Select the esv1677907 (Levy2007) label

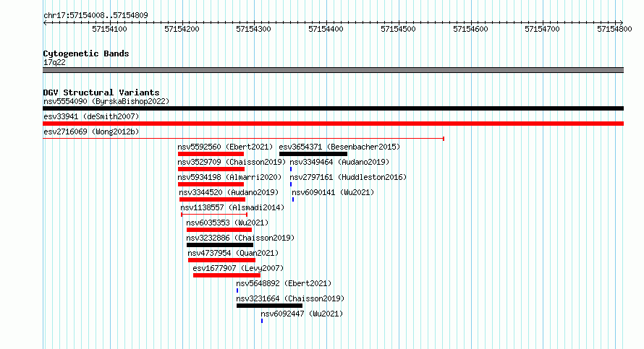click(x=238, y=268)
